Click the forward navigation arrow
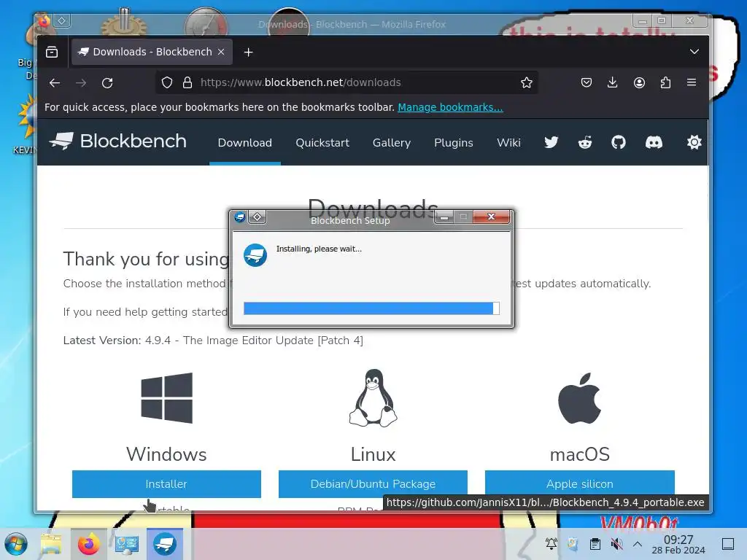The width and height of the screenshot is (747, 560). click(81, 83)
